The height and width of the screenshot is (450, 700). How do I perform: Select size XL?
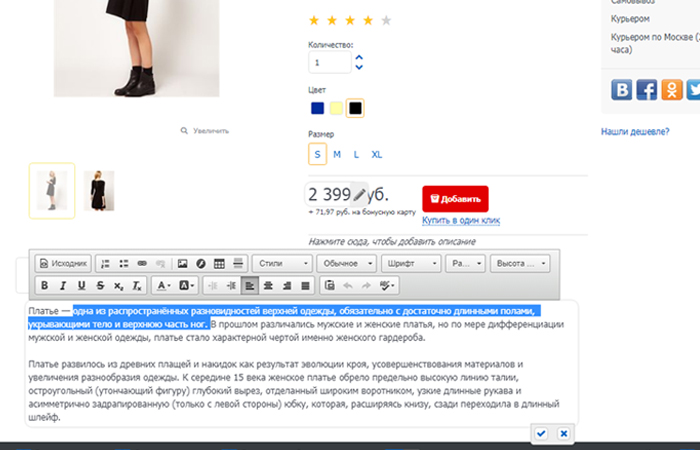pyautogui.click(x=376, y=154)
